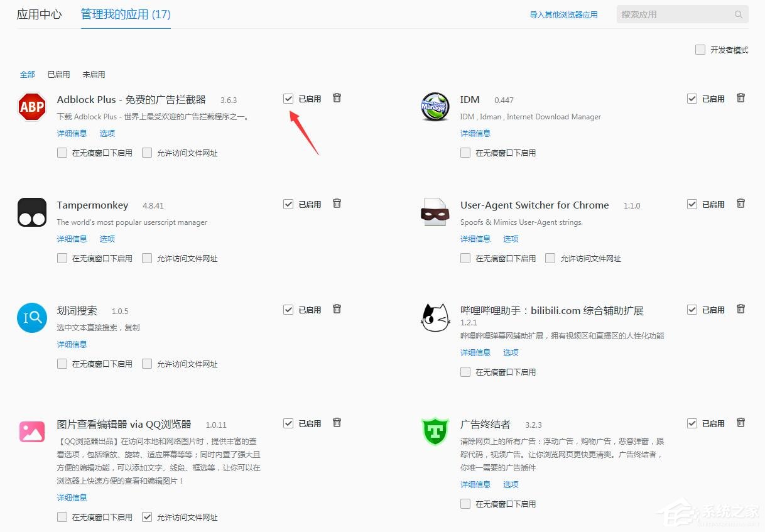Viewport: 765px width, 532px height.
Task: Click the User-Agent Switcher mask icon
Action: click(x=435, y=212)
